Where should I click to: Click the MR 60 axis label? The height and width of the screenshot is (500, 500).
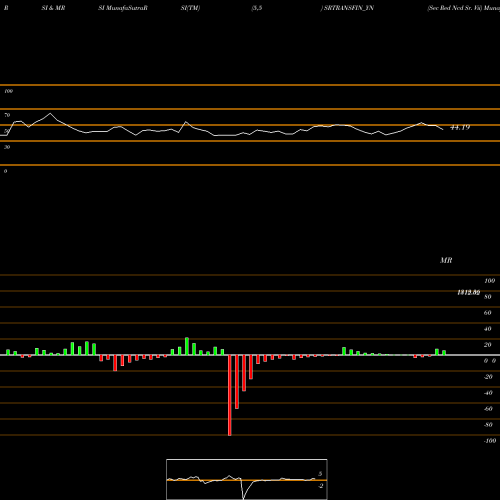click(x=487, y=313)
